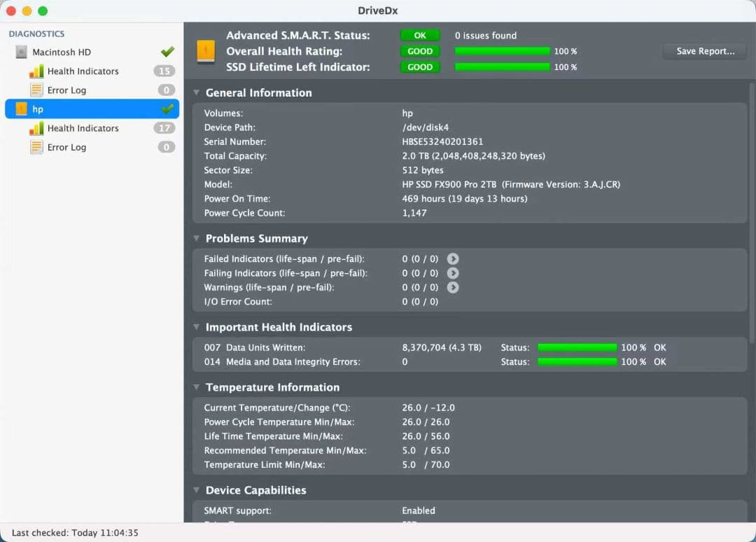
Task: Open details for Failing Indicators arrow
Action: pyautogui.click(x=453, y=272)
